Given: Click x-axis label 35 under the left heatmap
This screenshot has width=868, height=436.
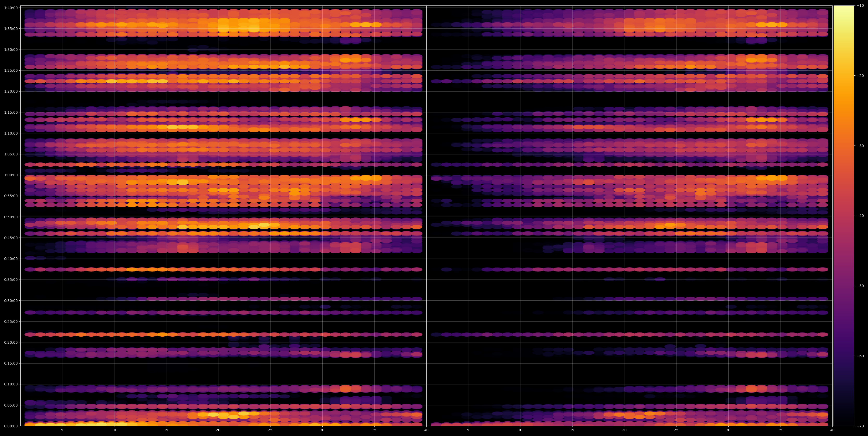Looking at the screenshot, I should click(374, 430).
